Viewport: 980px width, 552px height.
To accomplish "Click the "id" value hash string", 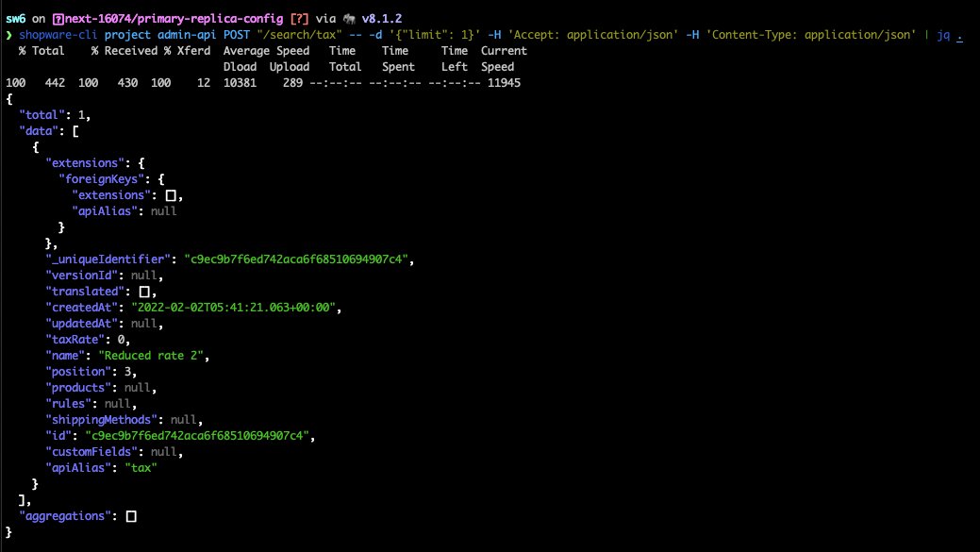I will point(197,436).
